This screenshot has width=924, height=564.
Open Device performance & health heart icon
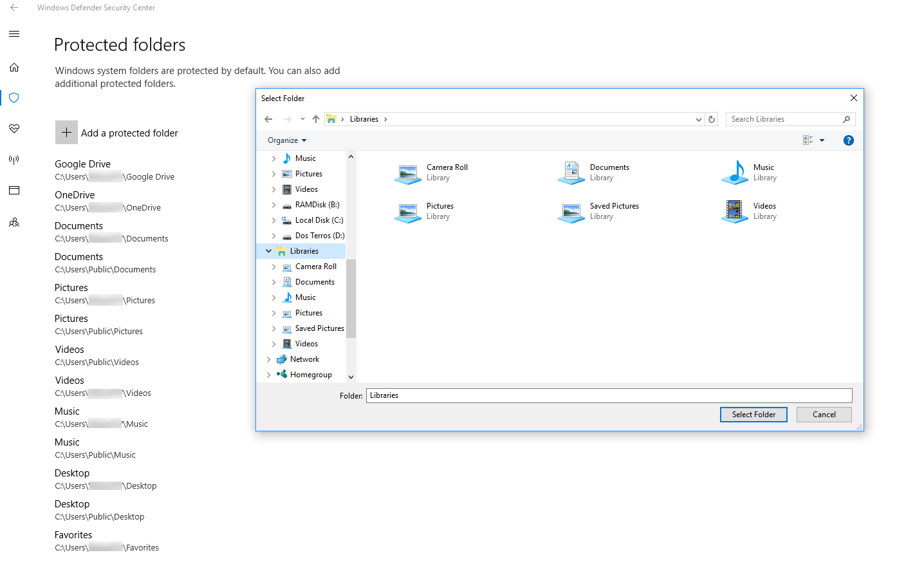[x=14, y=129]
